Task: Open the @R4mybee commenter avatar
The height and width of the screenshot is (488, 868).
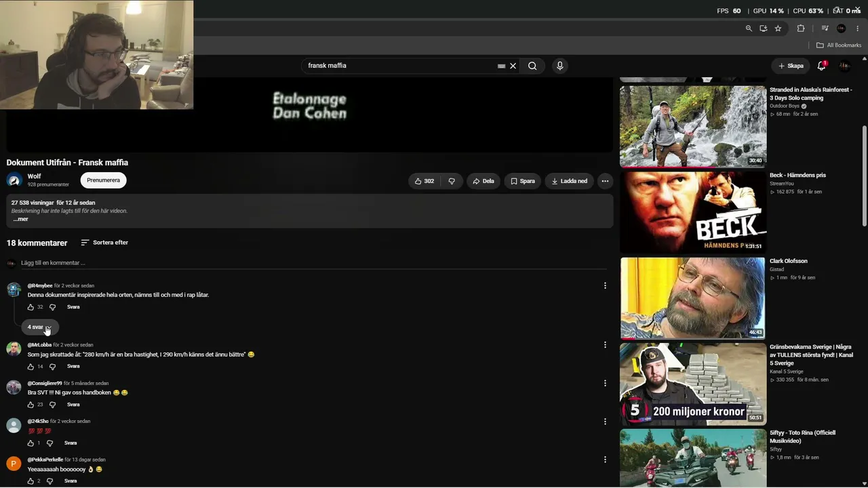Action: [x=14, y=290]
